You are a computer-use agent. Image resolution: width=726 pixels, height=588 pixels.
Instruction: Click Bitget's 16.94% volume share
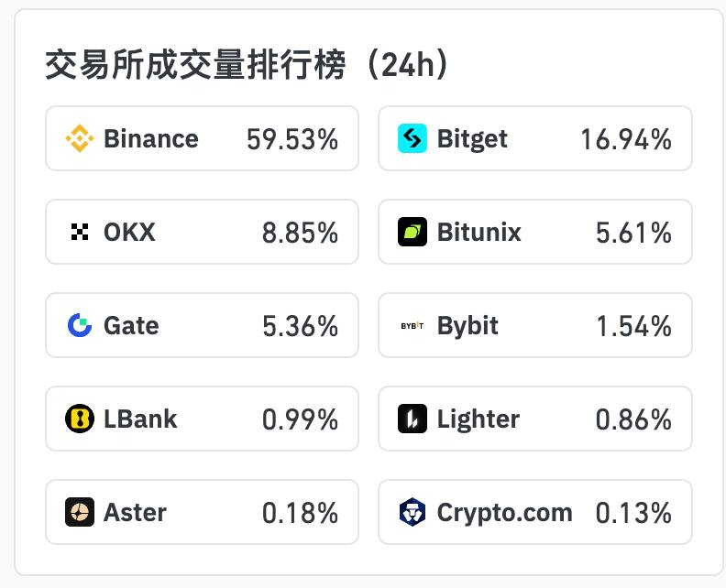pos(626,139)
